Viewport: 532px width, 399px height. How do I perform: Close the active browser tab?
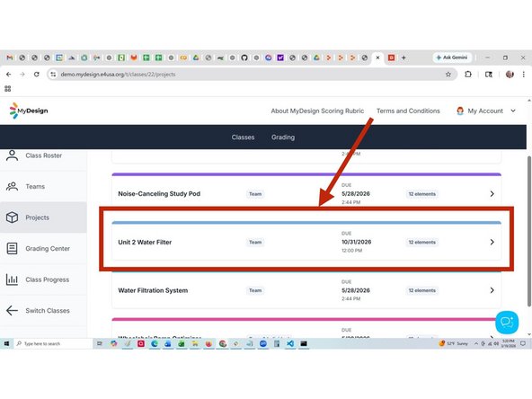(377, 58)
